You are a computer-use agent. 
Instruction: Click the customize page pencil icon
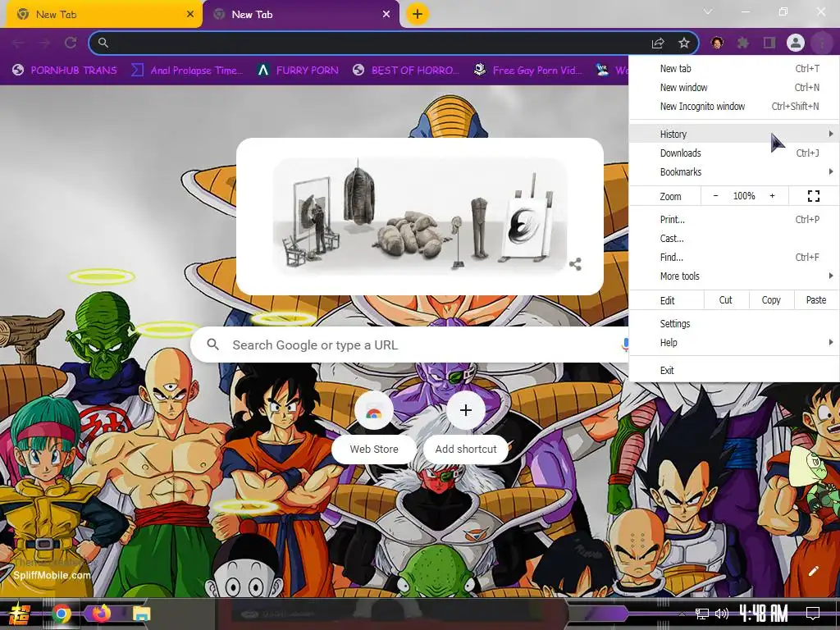[x=813, y=571]
